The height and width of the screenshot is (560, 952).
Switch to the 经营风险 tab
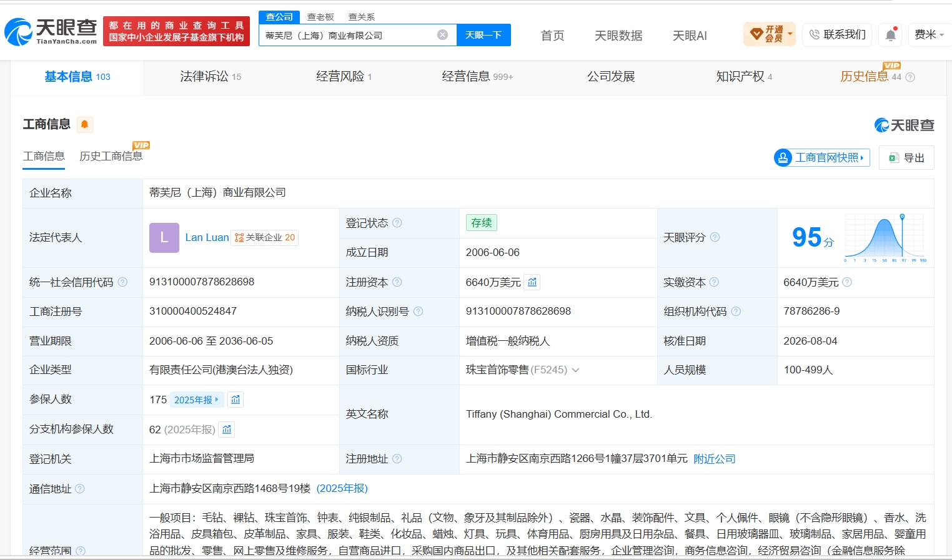pos(344,77)
